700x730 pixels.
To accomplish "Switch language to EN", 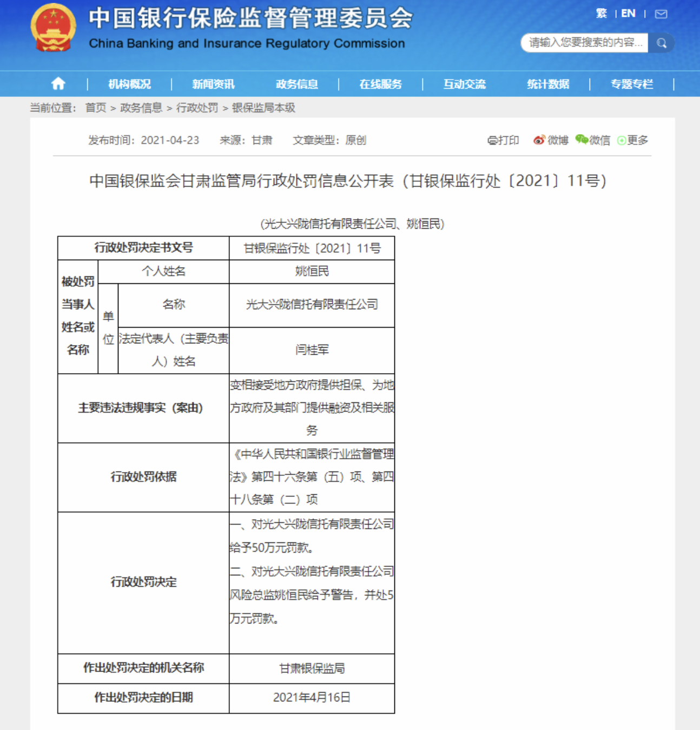I will click(628, 14).
